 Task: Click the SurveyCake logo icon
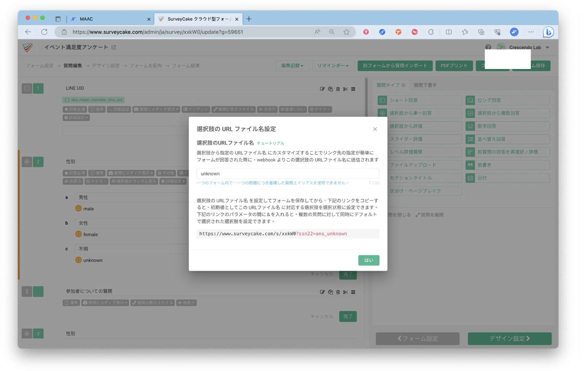(28, 47)
